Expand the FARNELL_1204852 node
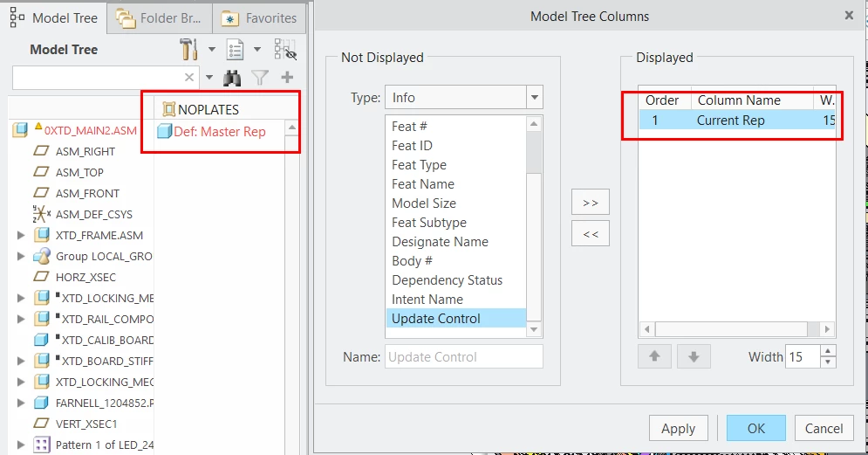 point(21,403)
